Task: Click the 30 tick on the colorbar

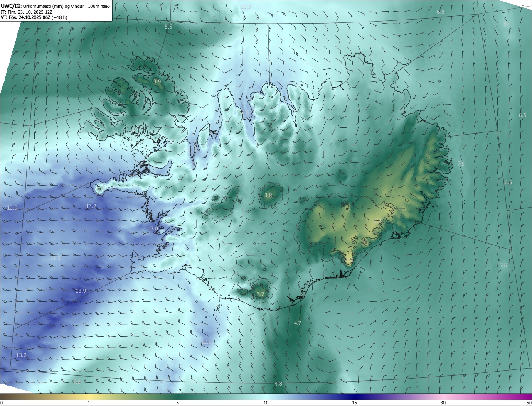Action: (443, 403)
